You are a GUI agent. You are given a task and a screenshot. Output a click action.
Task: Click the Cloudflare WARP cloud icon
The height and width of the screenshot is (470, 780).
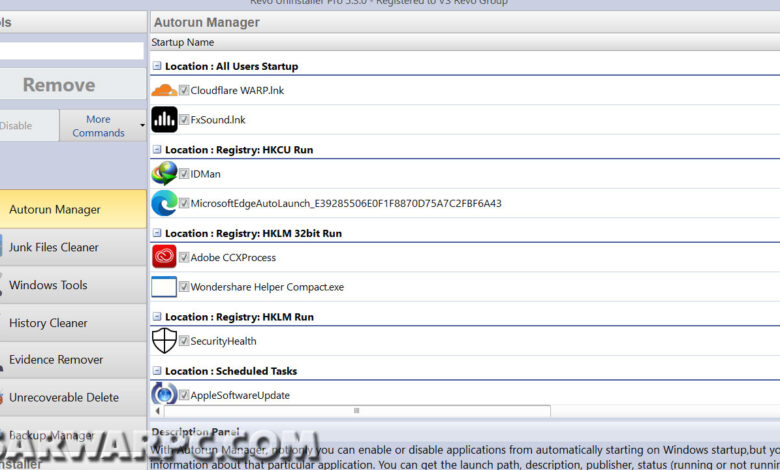point(164,91)
